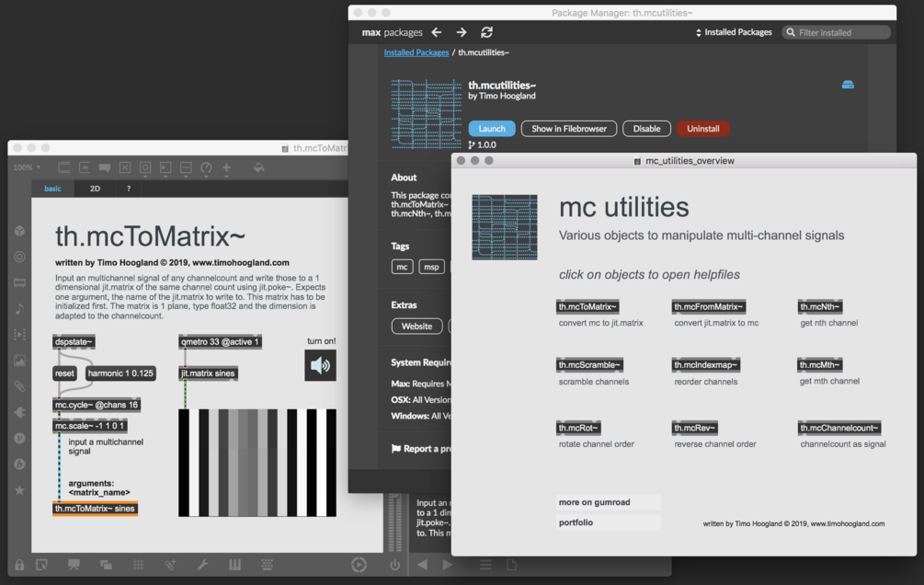Click the paint bucket format icon
The image size is (924, 585).
tap(258, 168)
